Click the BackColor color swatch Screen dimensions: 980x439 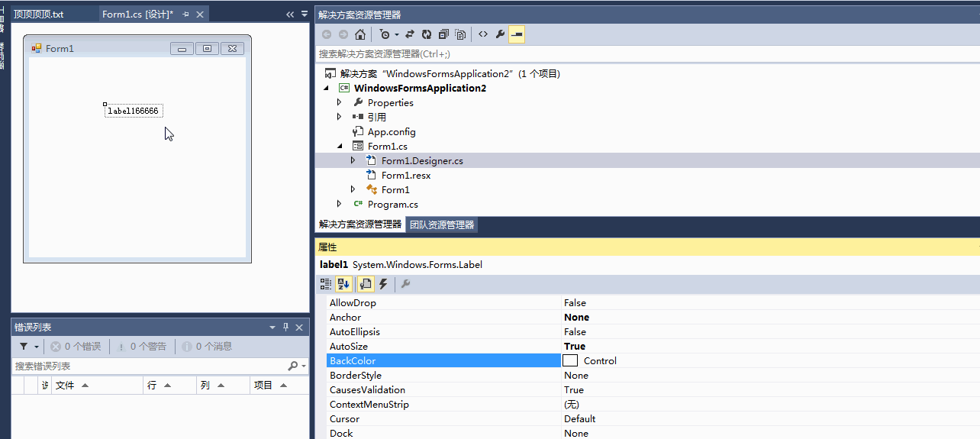pos(570,360)
